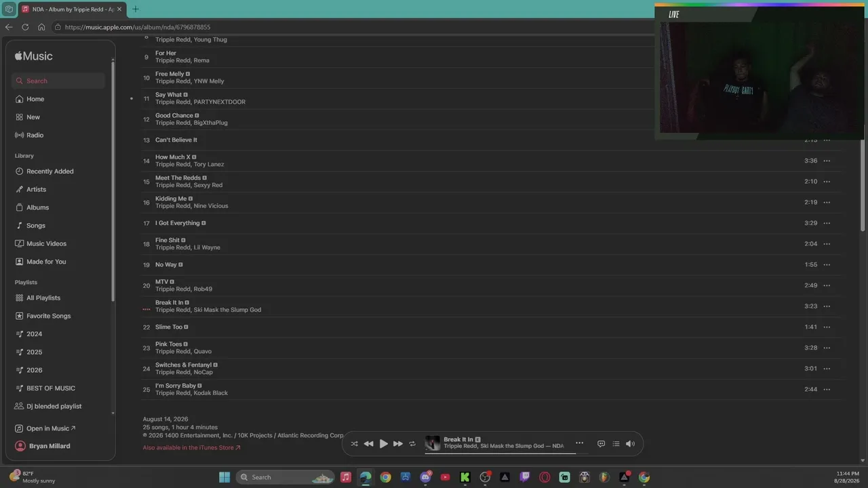Screen dimensions: 868x488
Task: Open Discord from the taskbar
Action: [425, 477]
